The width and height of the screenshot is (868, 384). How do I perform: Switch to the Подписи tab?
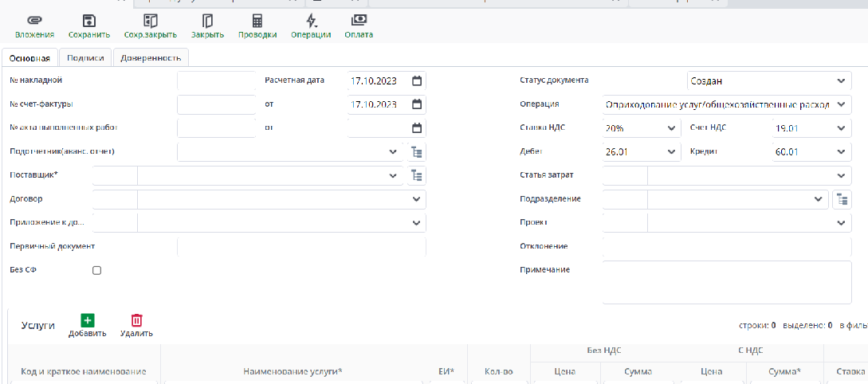coord(85,57)
